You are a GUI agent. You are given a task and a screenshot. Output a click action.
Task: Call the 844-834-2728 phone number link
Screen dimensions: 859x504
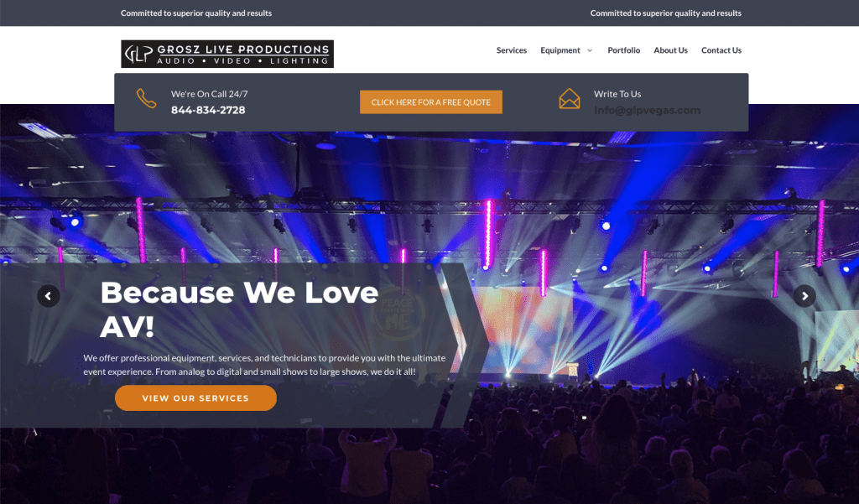208,110
